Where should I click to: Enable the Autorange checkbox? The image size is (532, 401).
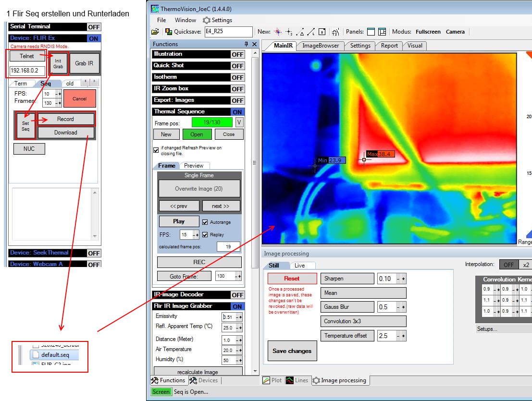[x=205, y=222]
